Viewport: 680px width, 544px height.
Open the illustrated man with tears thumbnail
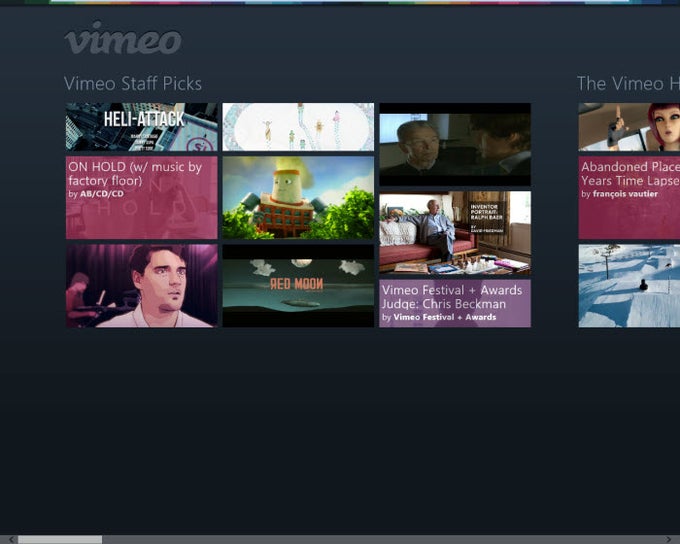pos(142,286)
